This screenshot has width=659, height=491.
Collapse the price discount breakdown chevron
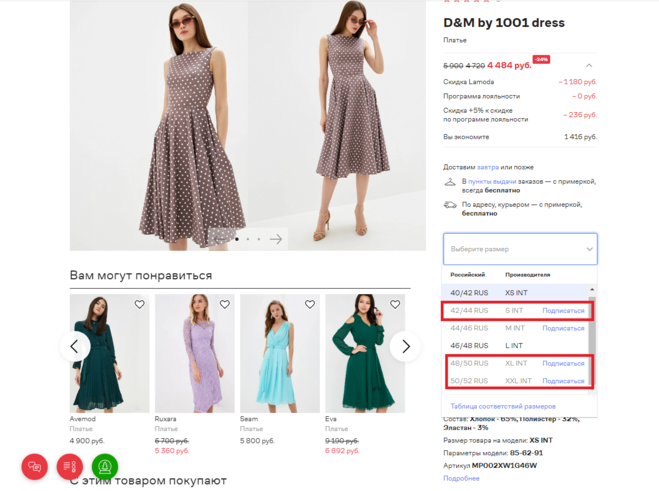pyautogui.click(x=589, y=65)
